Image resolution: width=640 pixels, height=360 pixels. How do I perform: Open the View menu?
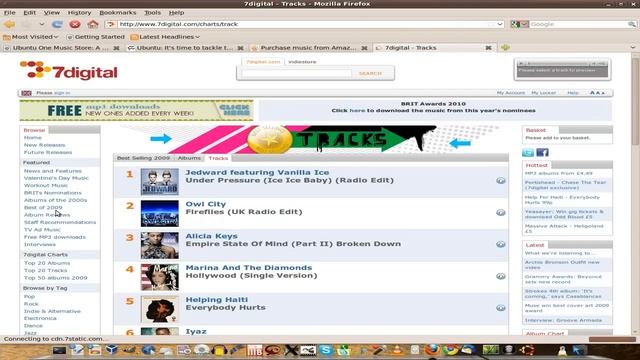point(51,13)
